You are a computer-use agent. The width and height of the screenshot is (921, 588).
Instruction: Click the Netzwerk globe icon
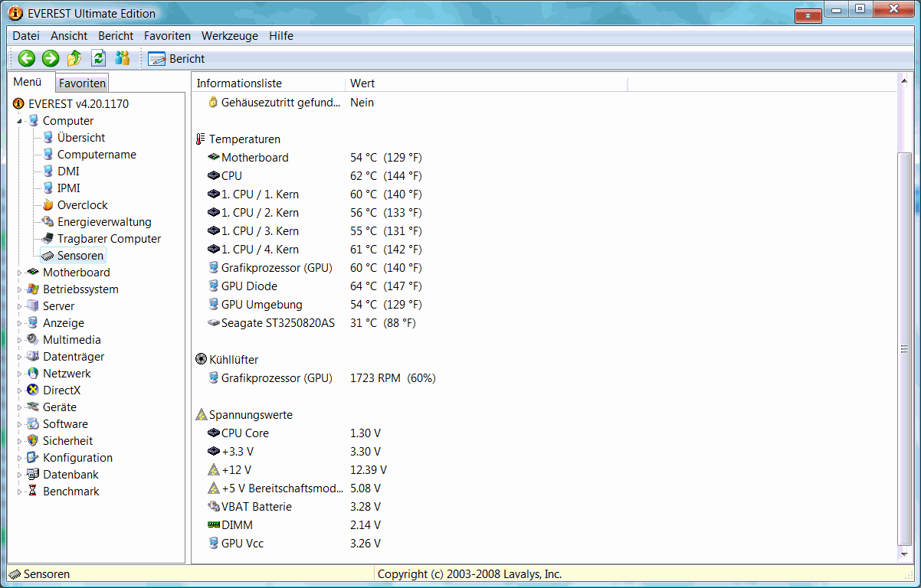point(33,374)
